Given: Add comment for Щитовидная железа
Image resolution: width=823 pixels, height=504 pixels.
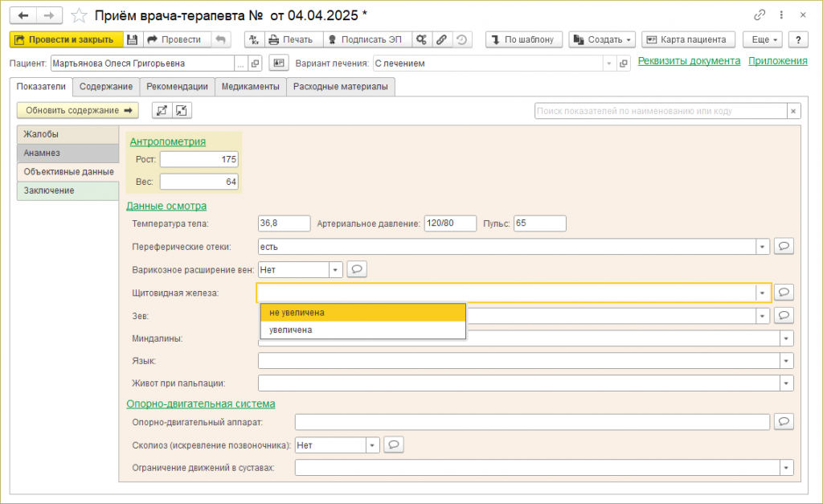Looking at the screenshot, I should tap(784, 292).
